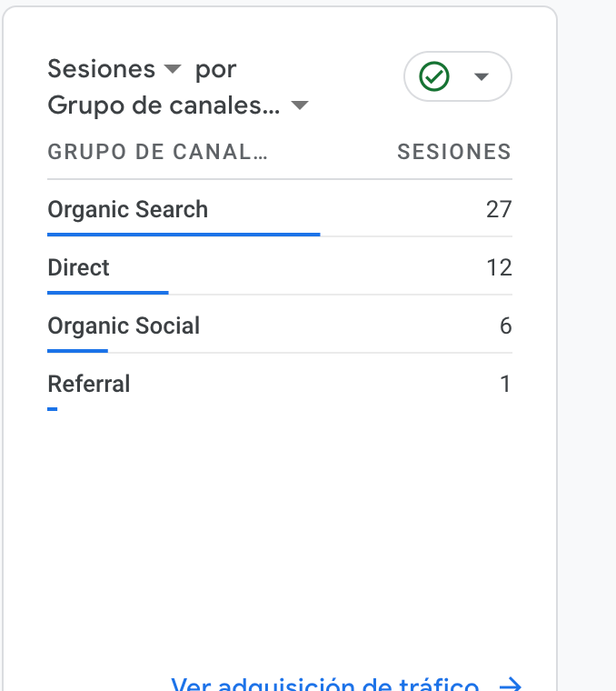
Task: Click the blue bar under Direct
Action: pyautogui.click(x=107, y=293)
